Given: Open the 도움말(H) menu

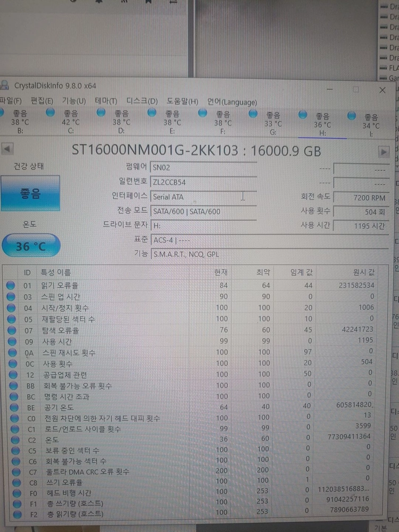Looking at the screenshot, I should (x=182, y=102).
